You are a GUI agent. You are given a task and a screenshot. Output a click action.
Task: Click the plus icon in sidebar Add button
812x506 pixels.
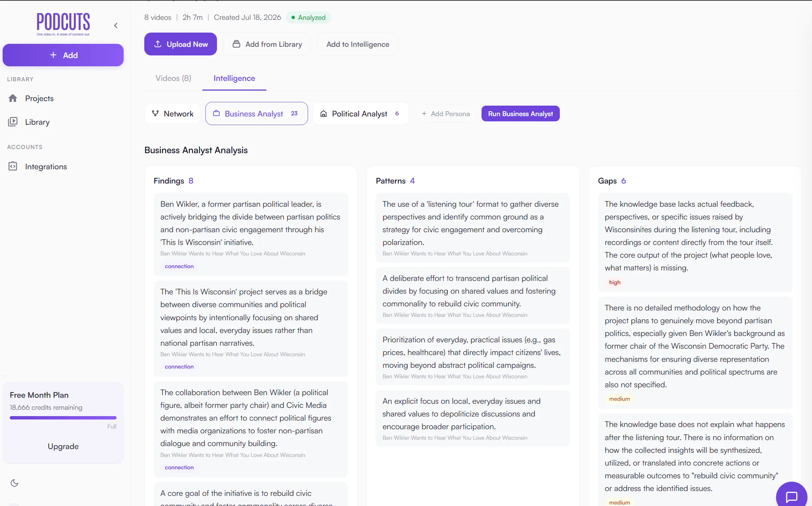point(53,55)
